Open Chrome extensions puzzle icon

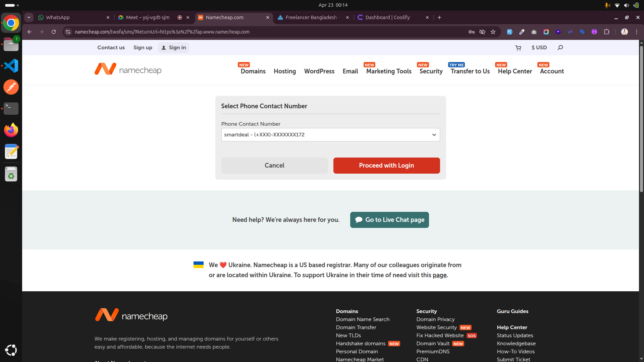point(606,32)
